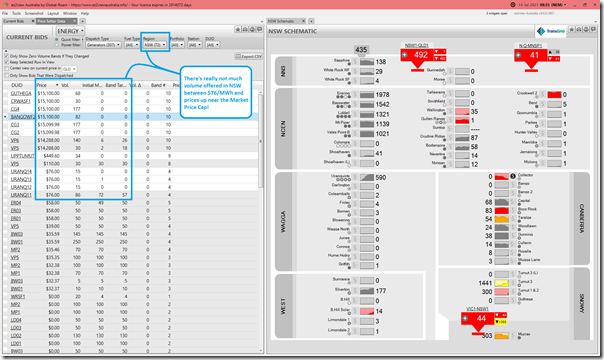The image size is (604, 360).
Task: Open the Region NSW dropdown
Action: (x=155, y=45)
